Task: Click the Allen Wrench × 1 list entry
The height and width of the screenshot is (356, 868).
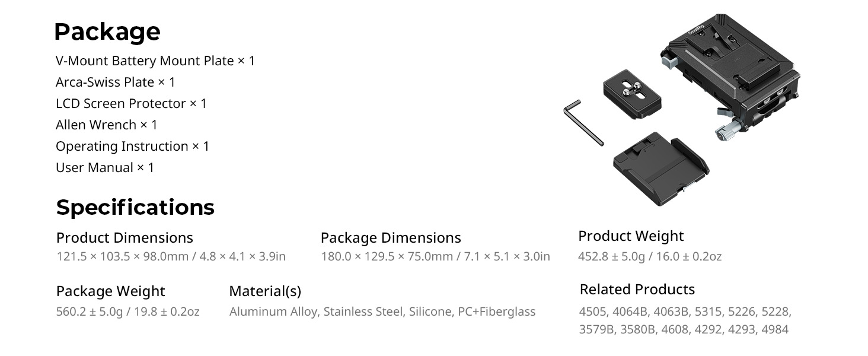Action: pos(107,125)
